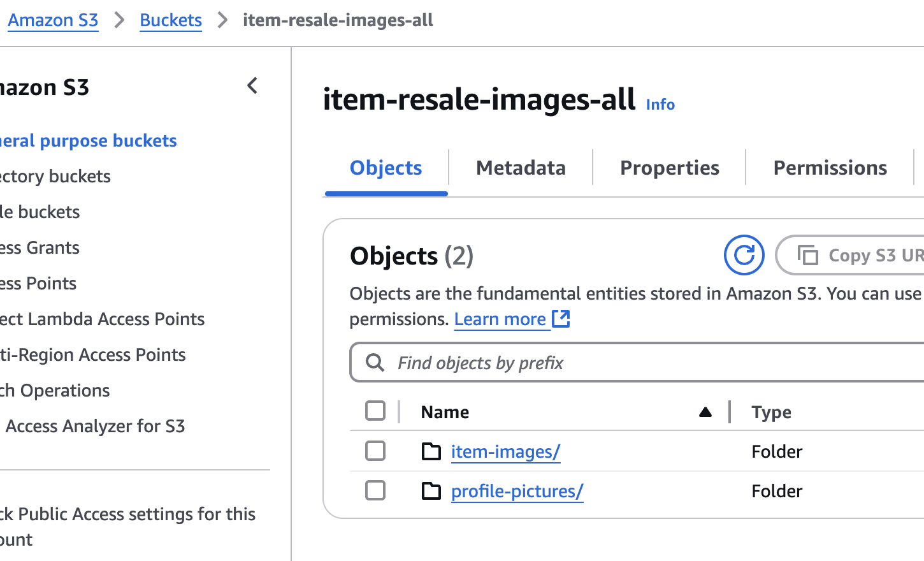This screenshot has width=924, height=561.
Task: Switch to the Objects tab
Action: 386,168
